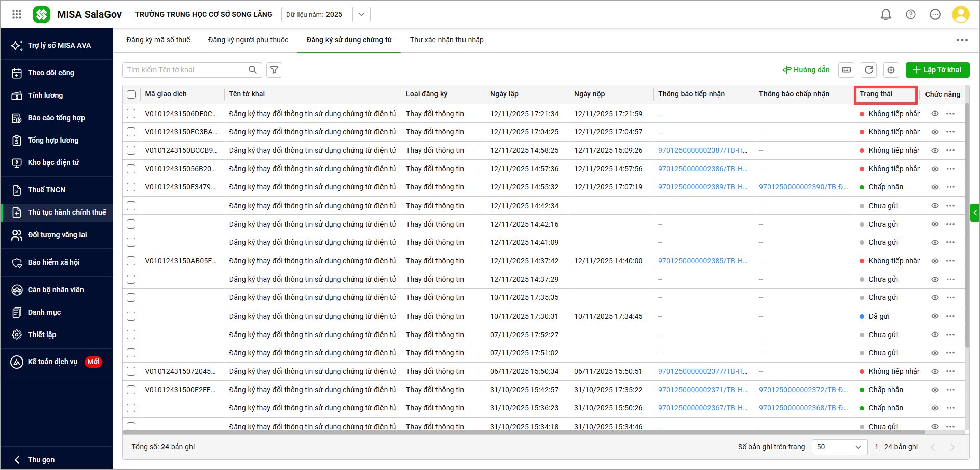View details of the Chấp nhận row dated 12/11/2025
Viewport: 980px width, 470px height.
(x=935, y=187)
